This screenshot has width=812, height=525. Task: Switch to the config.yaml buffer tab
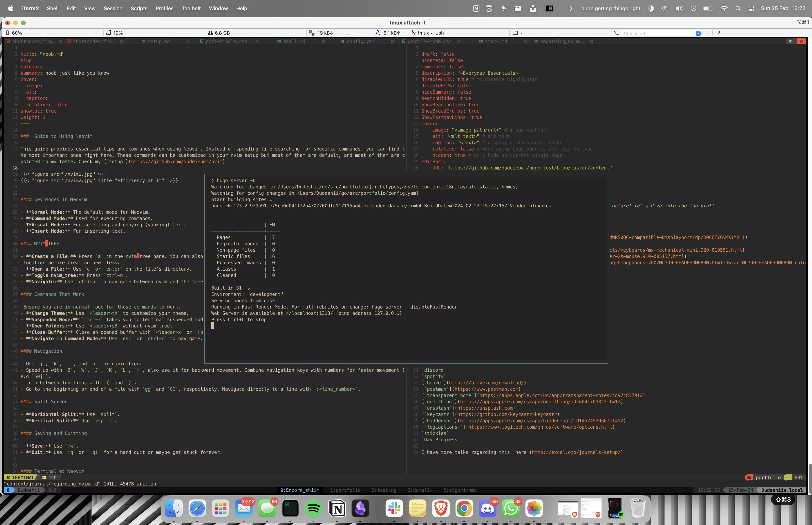[362, 41]
